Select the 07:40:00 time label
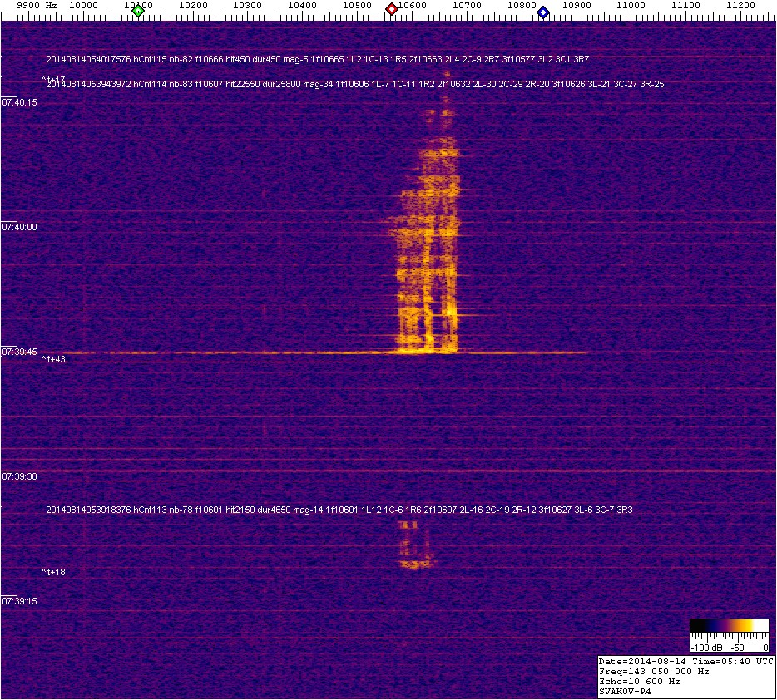 [19, 227]
